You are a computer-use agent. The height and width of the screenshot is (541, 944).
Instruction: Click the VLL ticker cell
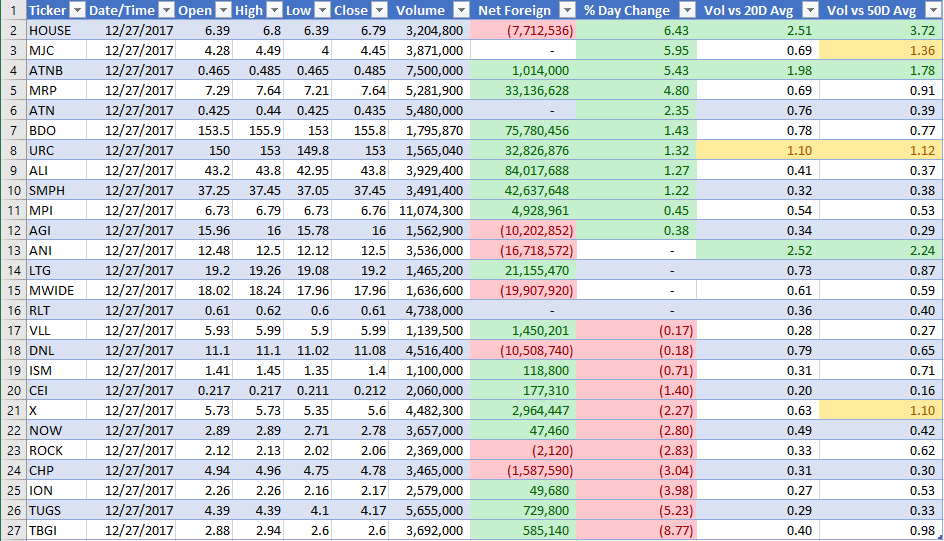click(x=57, y=330)
